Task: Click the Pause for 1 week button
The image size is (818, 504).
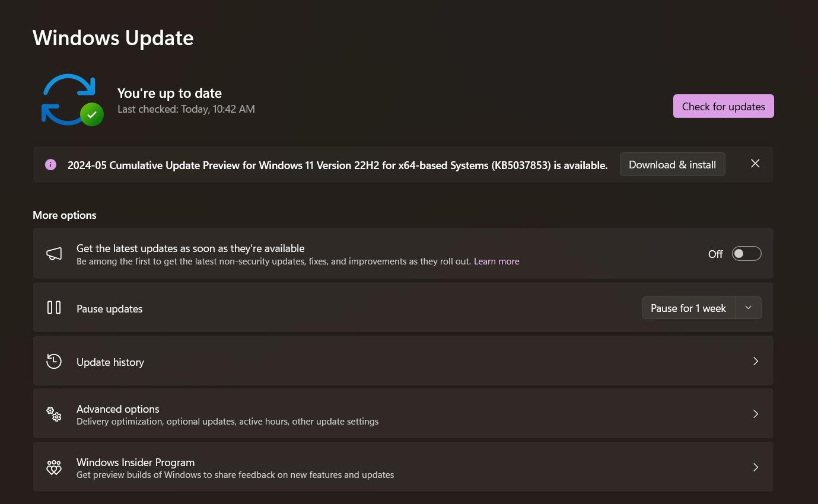Action: click(x=688, y=308)
